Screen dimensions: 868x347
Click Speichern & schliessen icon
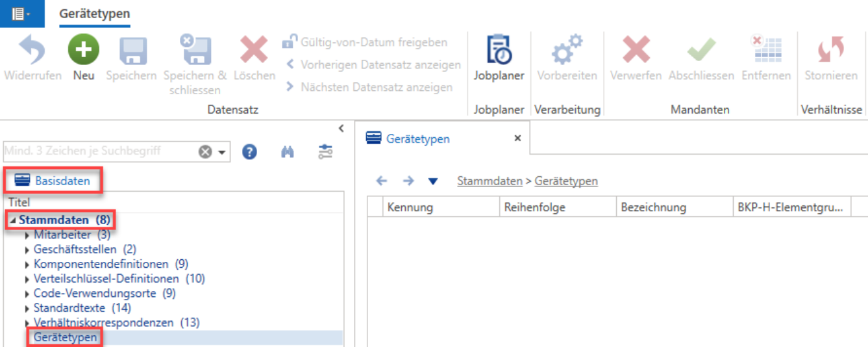click(195, 50)
